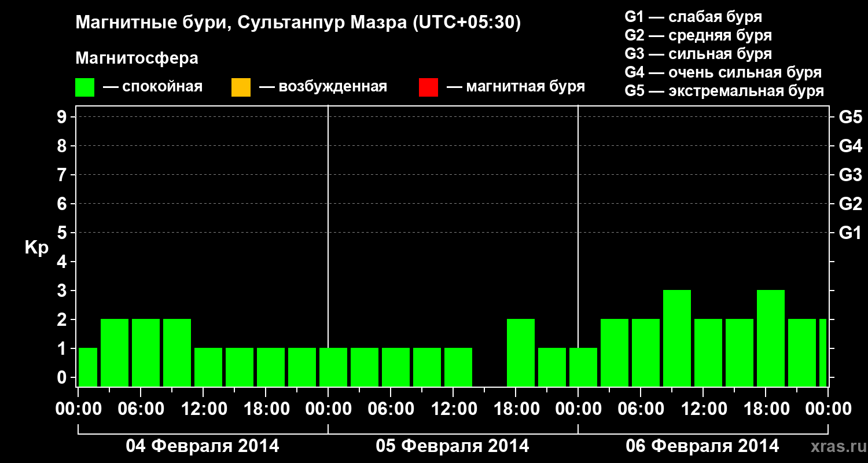
Task: Click the first bar at 00:00 on 04 Февраля
Action: (88, 367)
